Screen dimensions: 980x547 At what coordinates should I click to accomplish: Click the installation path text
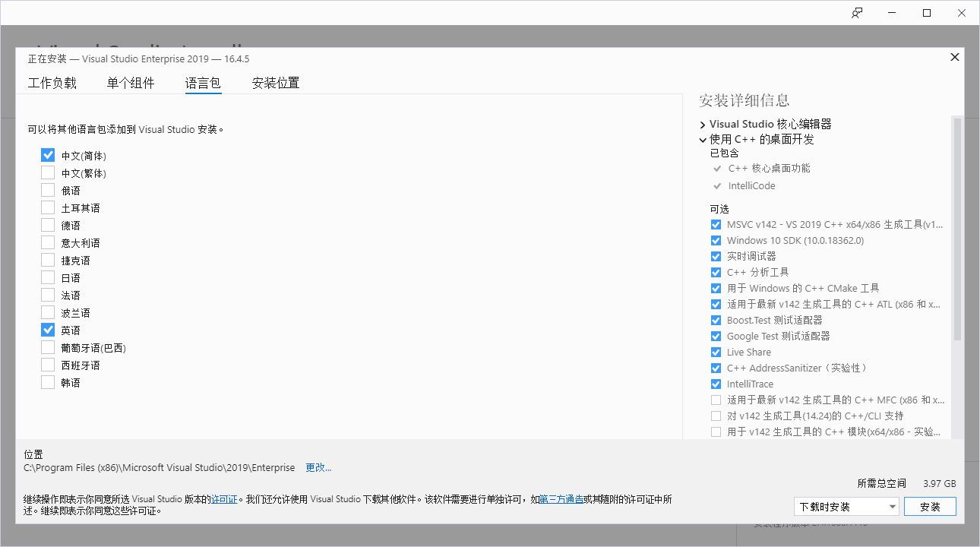(x=159, y=468)
